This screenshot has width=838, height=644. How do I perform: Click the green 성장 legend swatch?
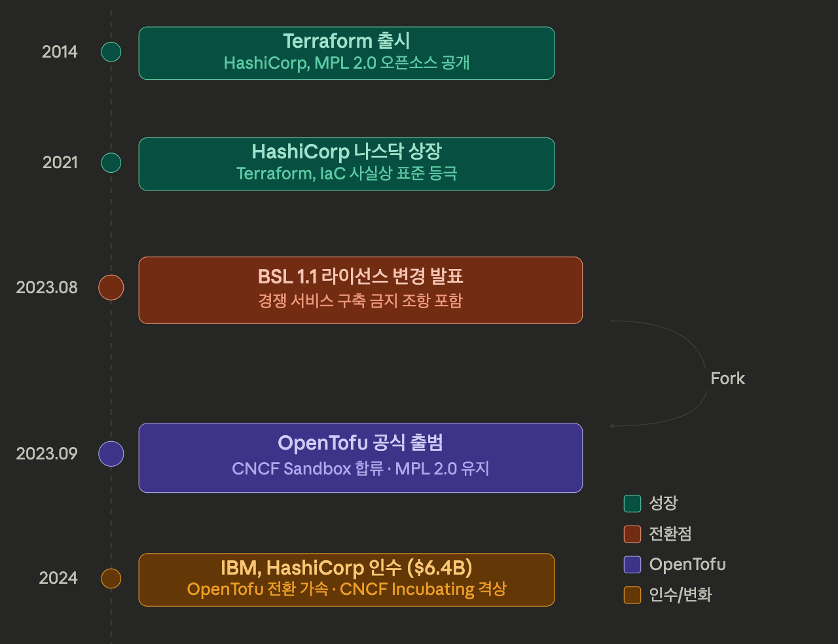coord(632,503)
